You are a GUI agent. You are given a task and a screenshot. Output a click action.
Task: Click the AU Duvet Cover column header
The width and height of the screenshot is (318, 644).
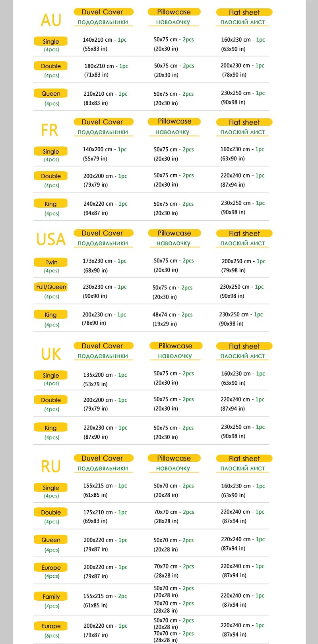(103, 12)
